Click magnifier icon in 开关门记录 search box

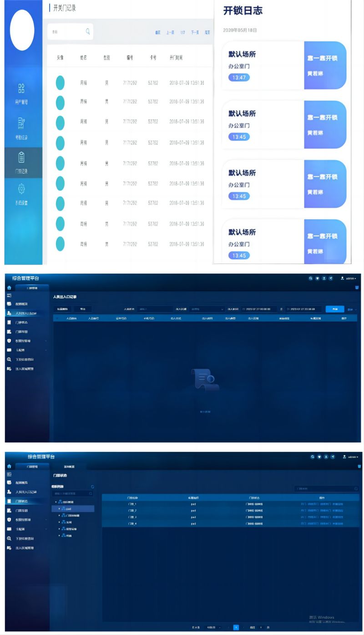pyautogui.click(x=88, y=32)
